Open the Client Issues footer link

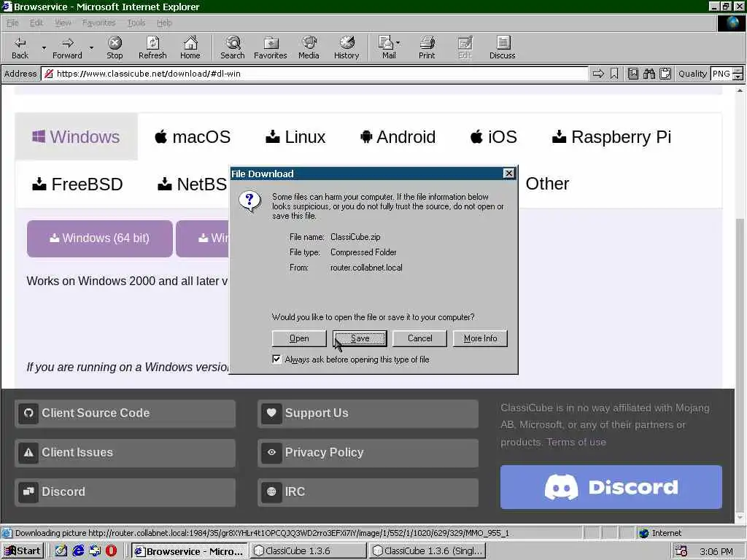tap(125, 452)
